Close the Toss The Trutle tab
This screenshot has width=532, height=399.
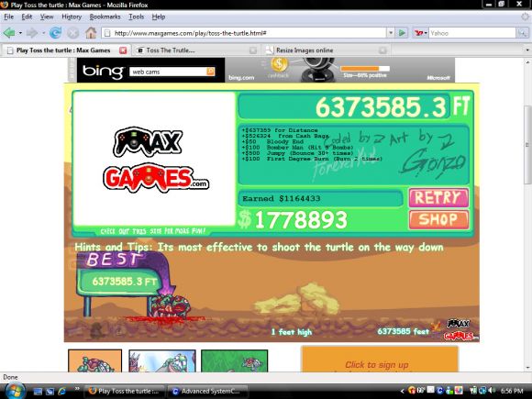253,50
